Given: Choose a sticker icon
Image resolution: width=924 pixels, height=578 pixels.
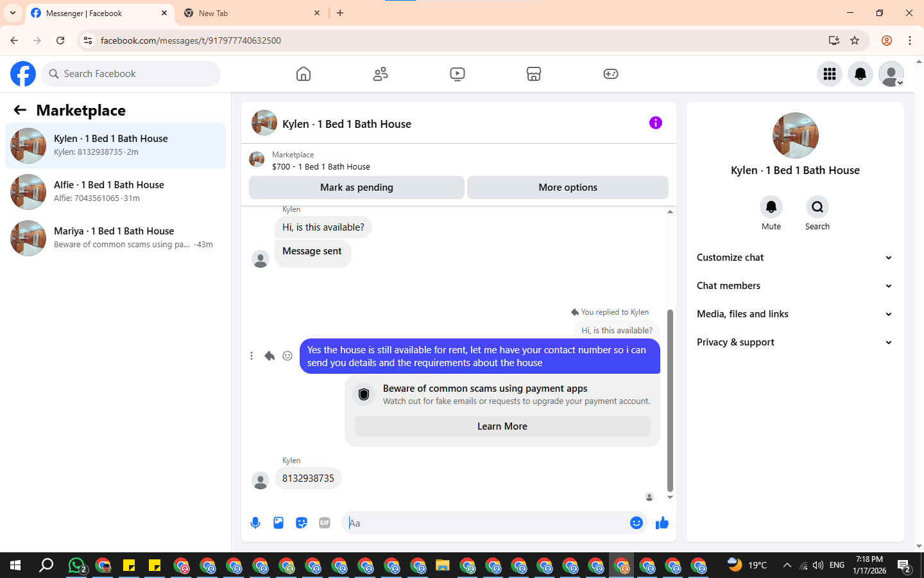Looking at the screenshot, I should point(302,523).
